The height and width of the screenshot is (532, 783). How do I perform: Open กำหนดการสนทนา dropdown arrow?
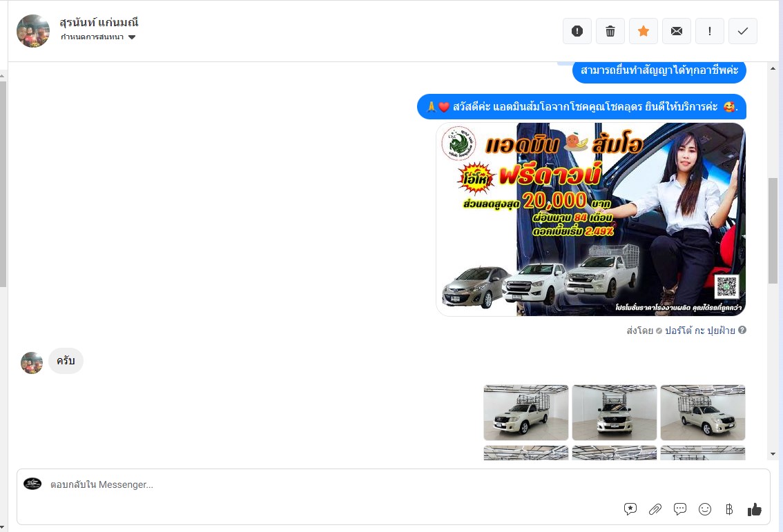132,37
